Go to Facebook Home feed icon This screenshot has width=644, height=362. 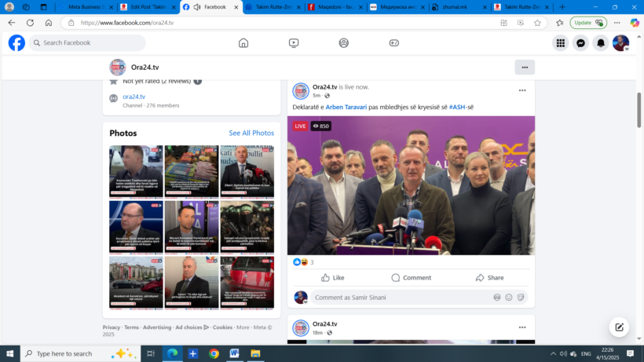pyautogui.click(x=243, y=42)
